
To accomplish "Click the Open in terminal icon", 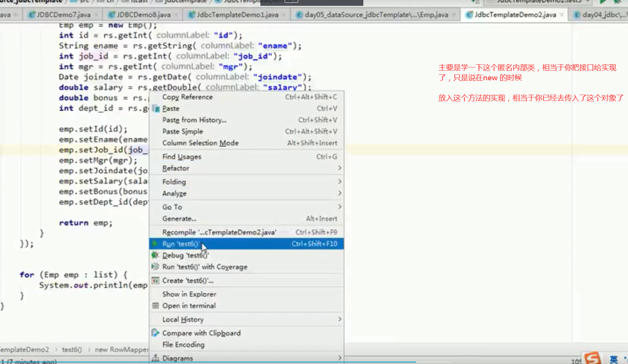I will [155, 306].
